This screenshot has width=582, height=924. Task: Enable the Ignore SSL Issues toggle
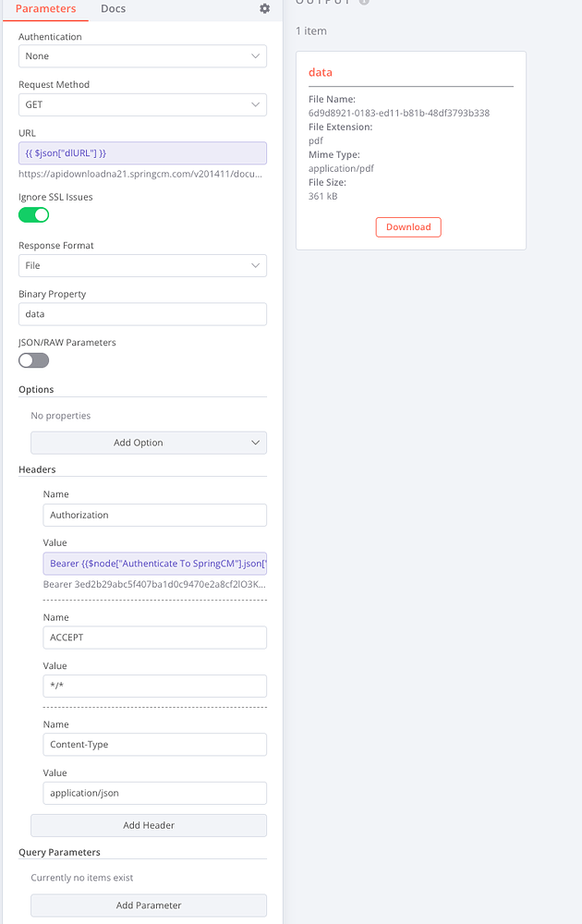point(33,214)
